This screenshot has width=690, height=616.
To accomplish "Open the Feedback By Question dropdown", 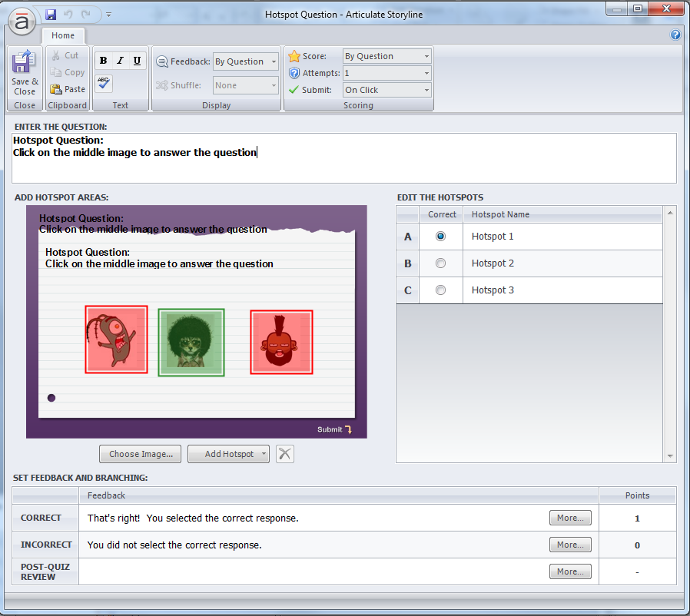I will coord(246,61).
